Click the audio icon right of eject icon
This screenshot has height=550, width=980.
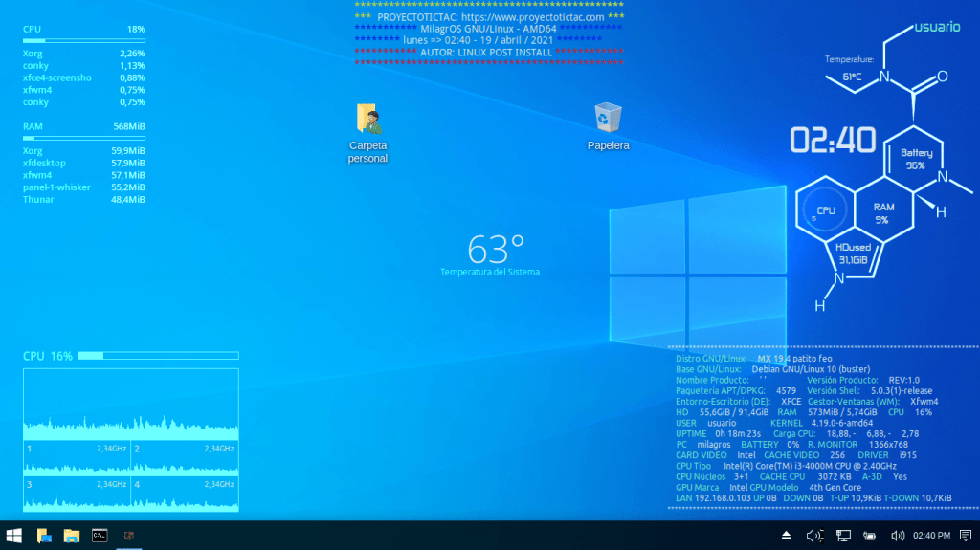[x=814, y=536]
